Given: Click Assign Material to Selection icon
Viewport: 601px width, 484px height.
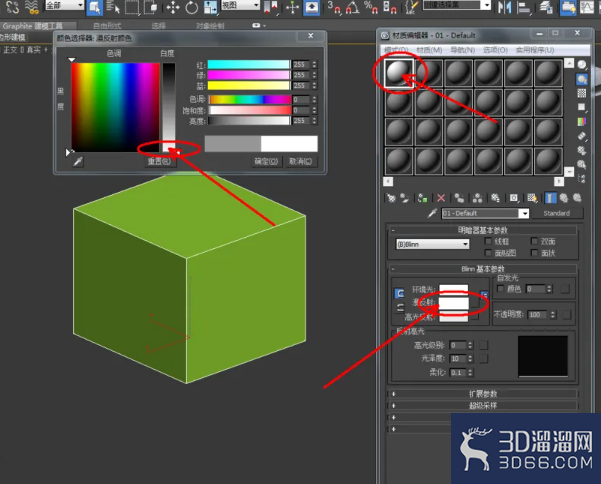Looking at the screenshot, I should point(423,198).
